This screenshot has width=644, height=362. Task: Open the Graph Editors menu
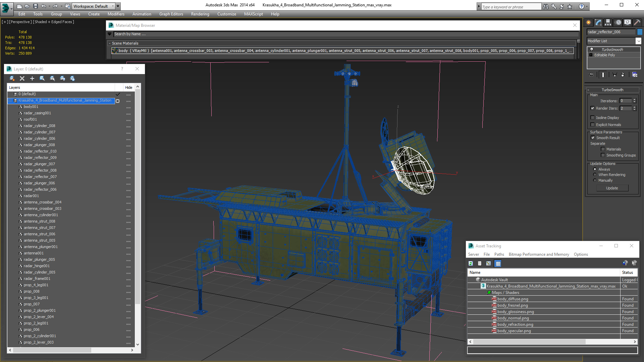pos(171,14)
